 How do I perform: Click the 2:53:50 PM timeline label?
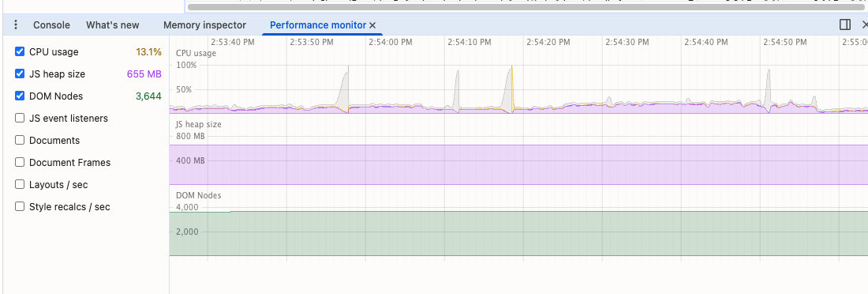pos(312,42)
